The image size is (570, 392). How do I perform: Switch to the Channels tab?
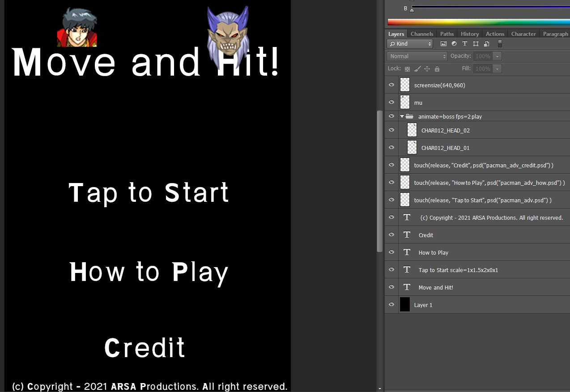click(421, 34)
